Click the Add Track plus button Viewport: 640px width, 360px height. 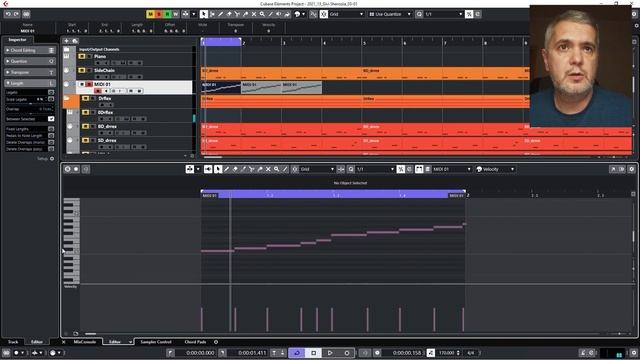[x=66, y=41]
